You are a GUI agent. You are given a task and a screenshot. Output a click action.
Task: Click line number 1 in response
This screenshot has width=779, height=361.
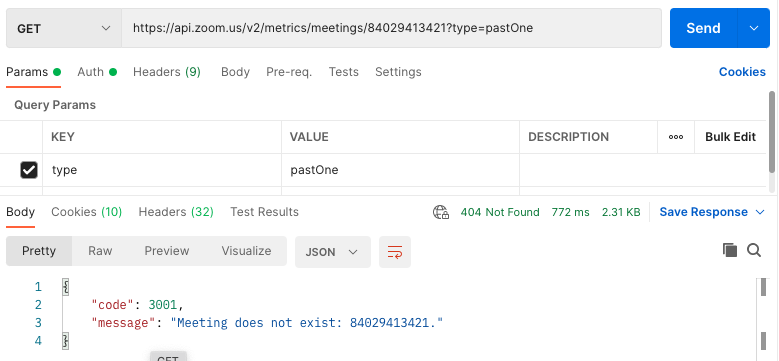point(38,287)
